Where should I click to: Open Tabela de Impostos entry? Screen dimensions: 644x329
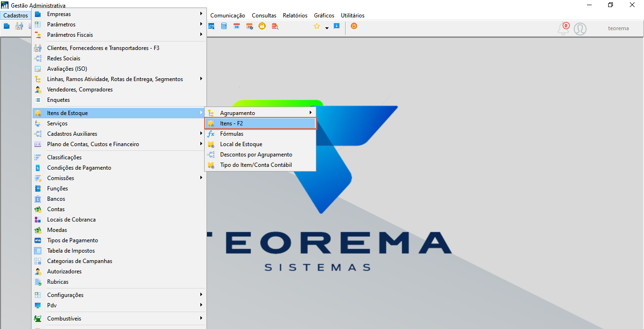click(x=119, y=251)
